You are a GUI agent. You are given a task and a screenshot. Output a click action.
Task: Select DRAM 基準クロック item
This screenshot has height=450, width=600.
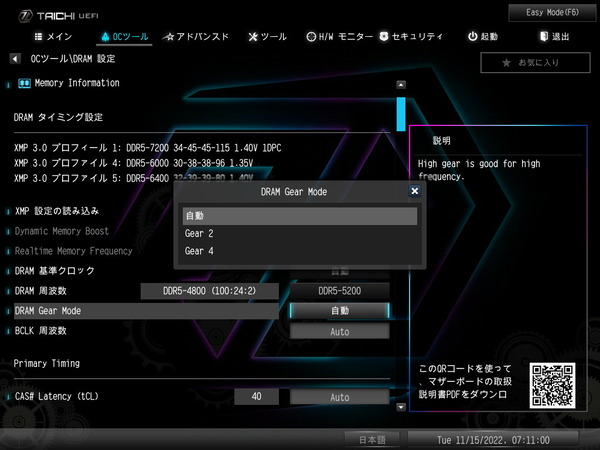pos(54,271)
